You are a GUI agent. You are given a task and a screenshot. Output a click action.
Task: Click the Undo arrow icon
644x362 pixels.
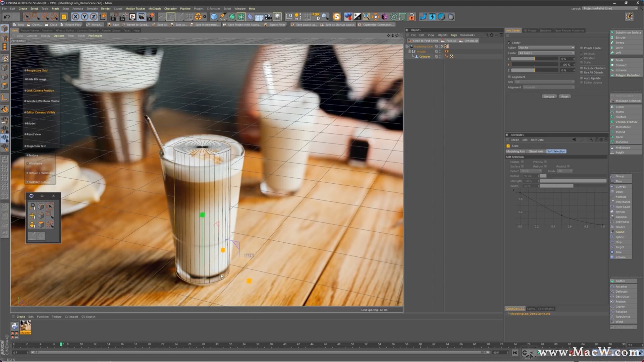[7, 17]
